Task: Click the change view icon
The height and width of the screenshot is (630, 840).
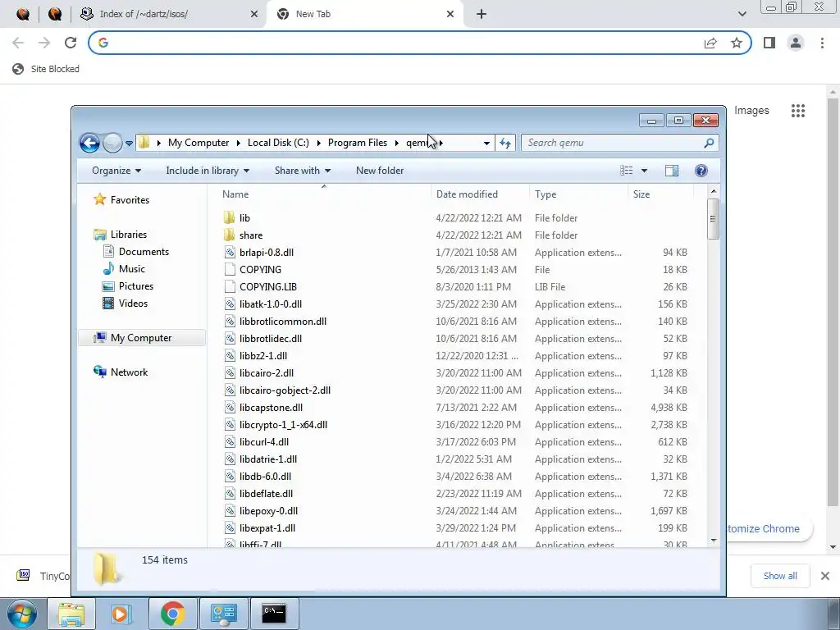Action: [x=626, y=171]
